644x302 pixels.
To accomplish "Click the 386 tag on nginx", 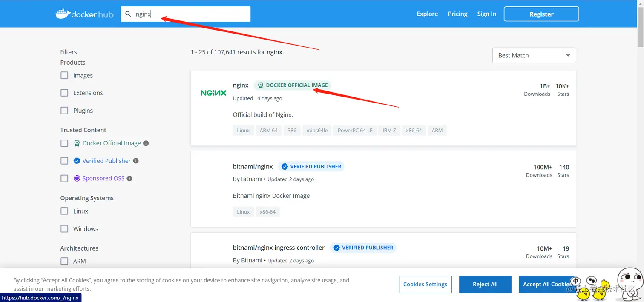I will point(292,131).
